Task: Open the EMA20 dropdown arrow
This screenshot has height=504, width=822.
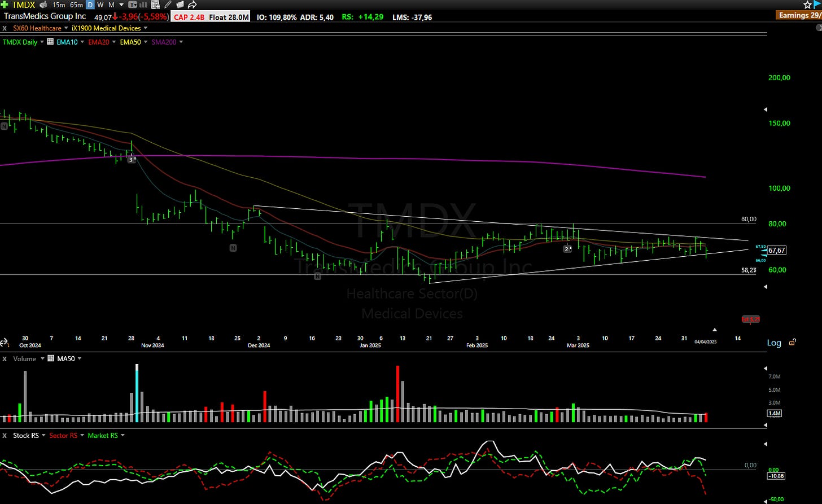Action: point(115,42)
